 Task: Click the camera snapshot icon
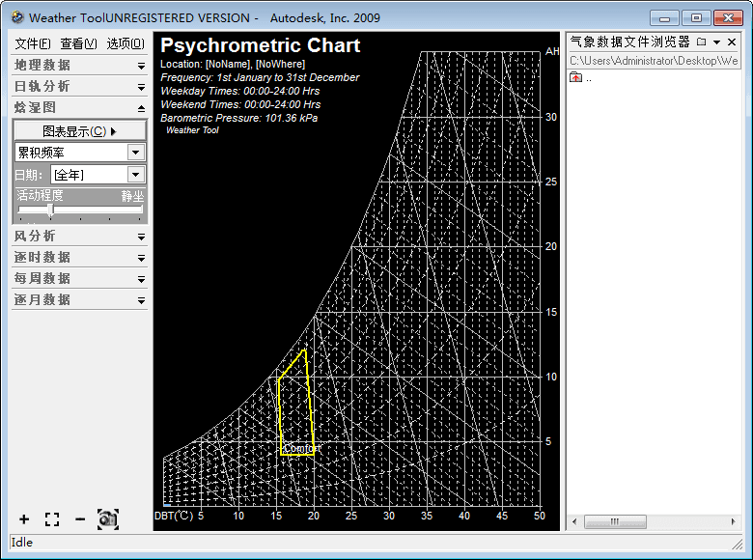(x=107, y=519)
